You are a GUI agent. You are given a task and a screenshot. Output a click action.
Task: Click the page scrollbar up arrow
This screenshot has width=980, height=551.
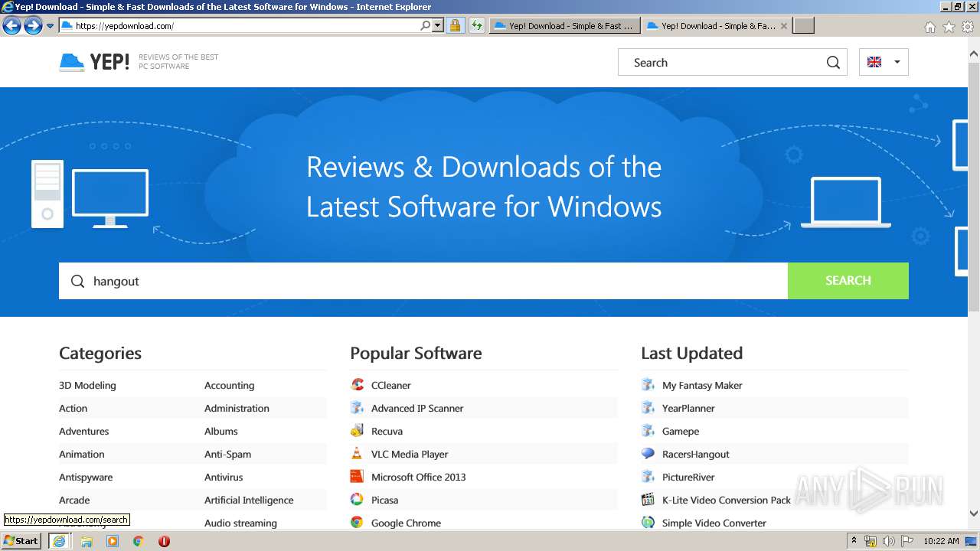click(974, 54)
